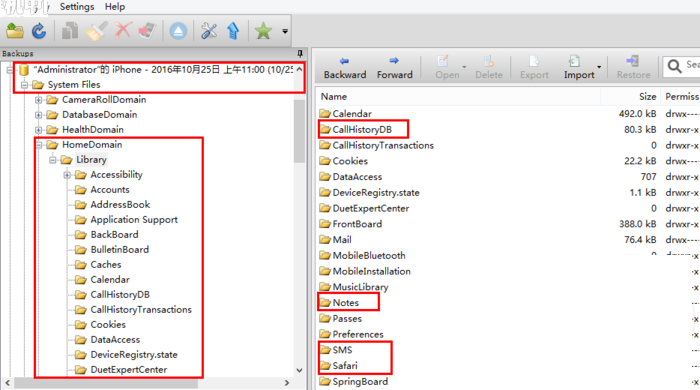Select DeviceRegistry.state in file list
This screenshot has width=700, height=390.
376,193
